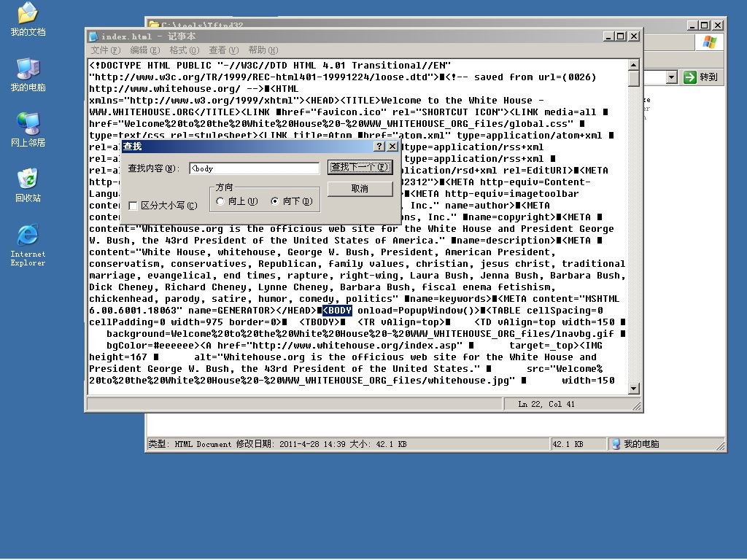This screenshot has width=747, height=560.
Task: Click the 取消 button in Find dialog
Action: pos(360,189)
